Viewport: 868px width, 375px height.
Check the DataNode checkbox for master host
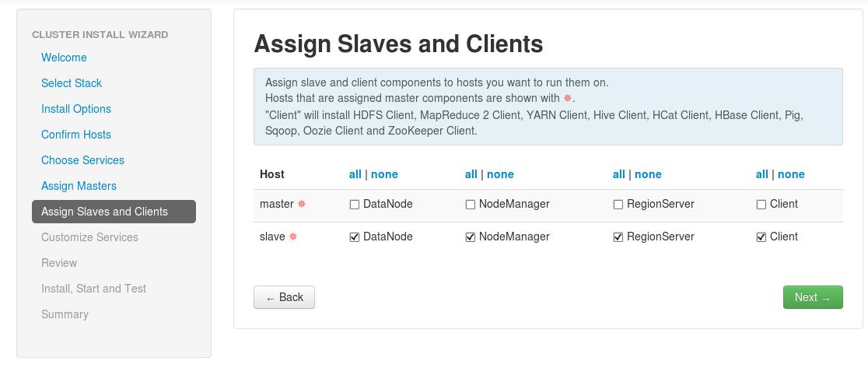(x=355, y=205)
